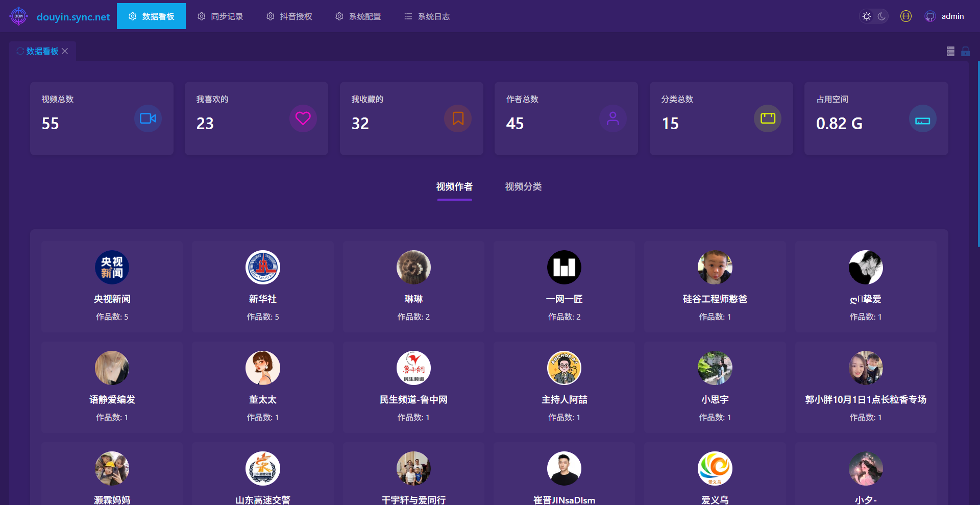Open the admin user menu
980x505 pixels.
[x=952, y=16]
